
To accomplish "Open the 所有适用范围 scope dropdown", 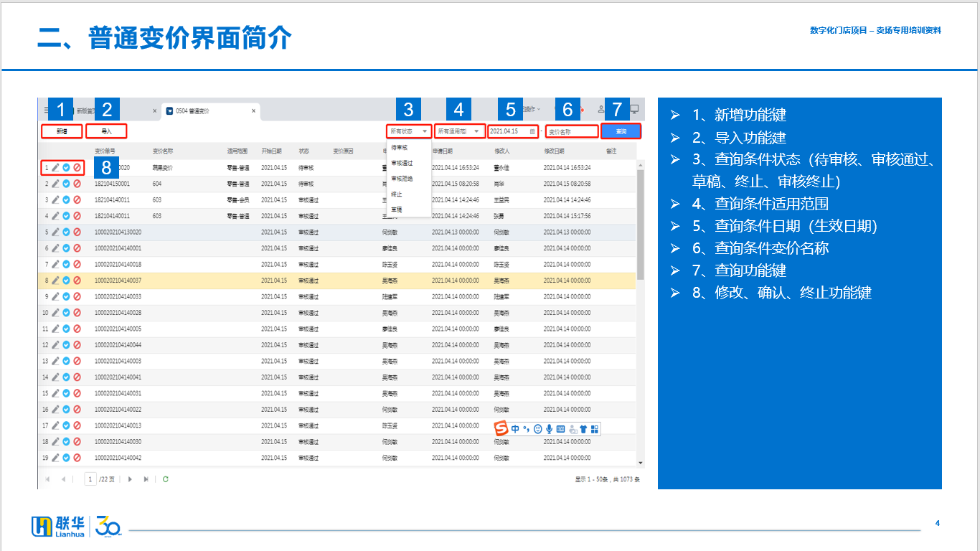I will tap(459, 131).
